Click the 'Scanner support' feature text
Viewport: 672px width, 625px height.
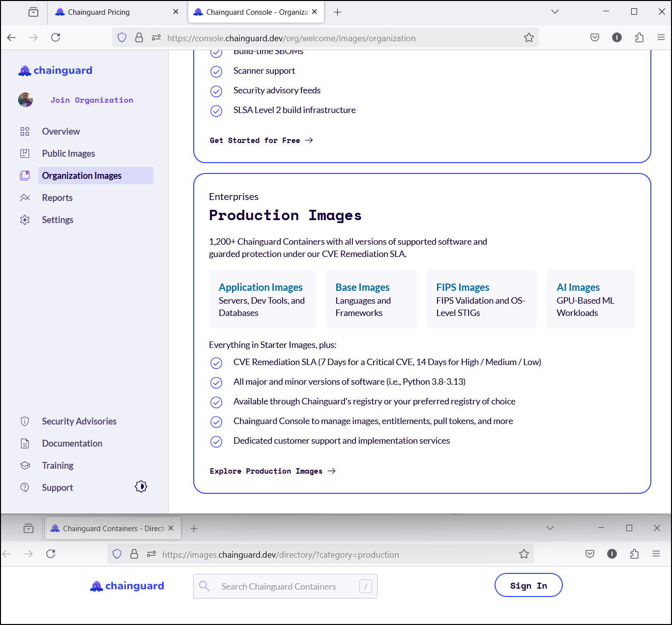tap(264, 71)
